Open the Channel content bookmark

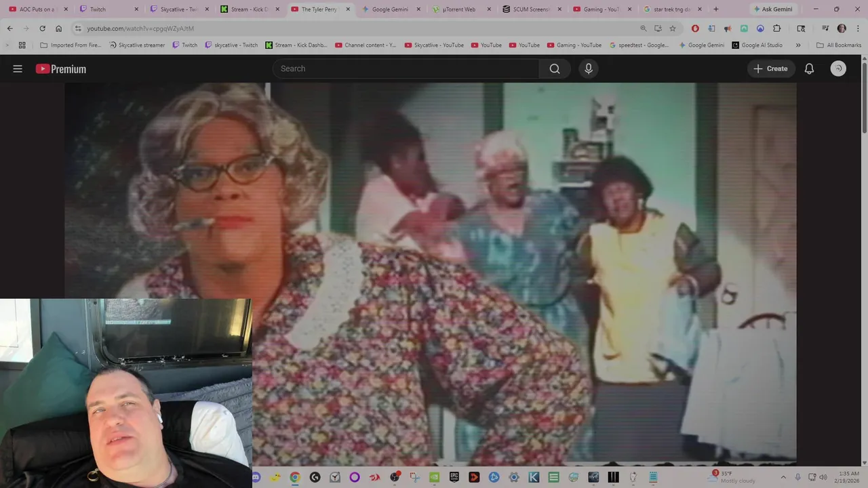click(366, 45)
